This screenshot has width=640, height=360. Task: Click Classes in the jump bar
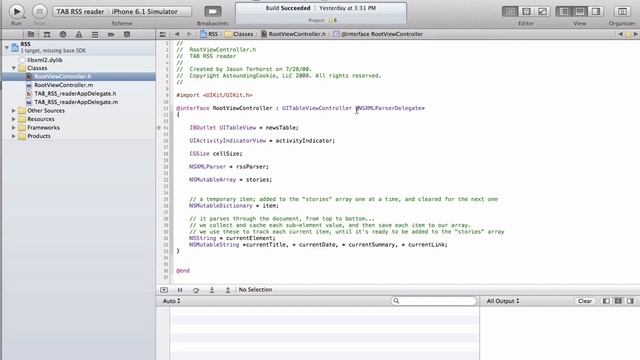coord(239,34)
